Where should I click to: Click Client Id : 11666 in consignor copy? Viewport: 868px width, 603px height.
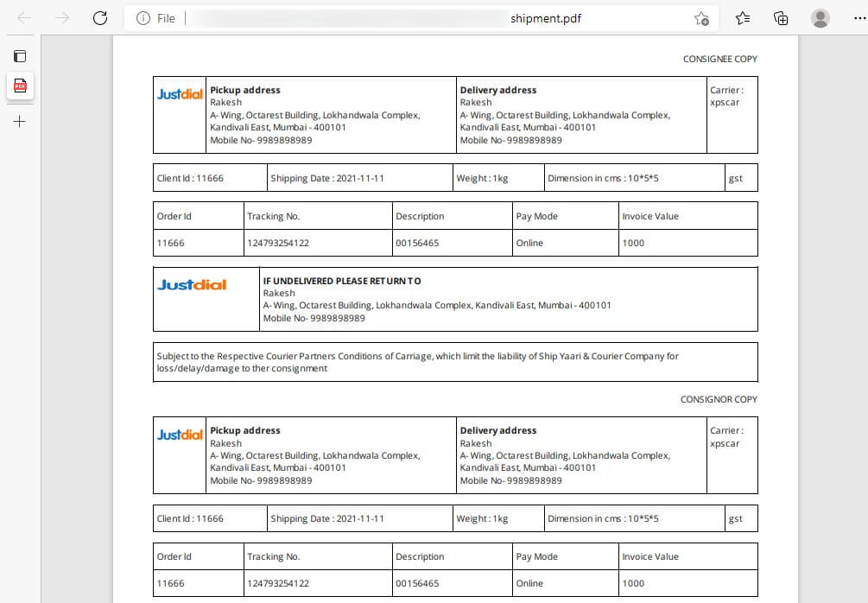190,519
